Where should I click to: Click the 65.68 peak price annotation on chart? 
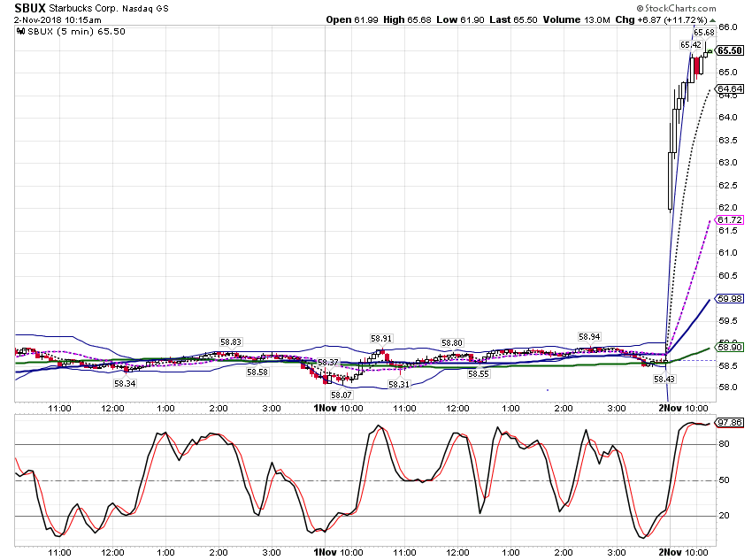tap(704, 33)
